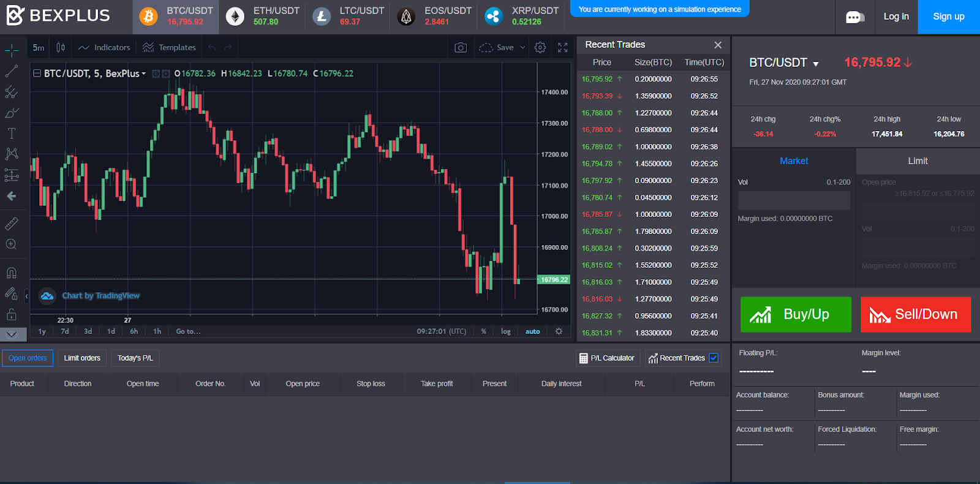
Task: Open indicator Templates menu
Action: (x=170, y=47)
